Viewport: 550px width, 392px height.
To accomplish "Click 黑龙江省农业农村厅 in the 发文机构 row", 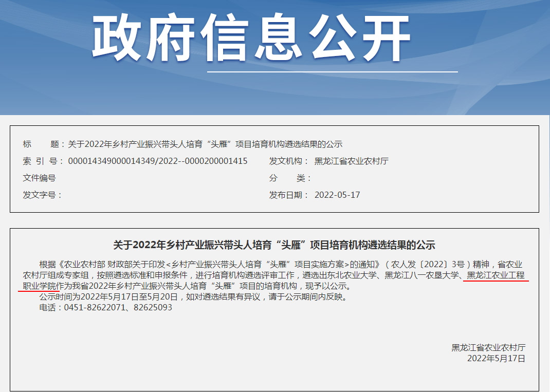I will tap(351, 161).
